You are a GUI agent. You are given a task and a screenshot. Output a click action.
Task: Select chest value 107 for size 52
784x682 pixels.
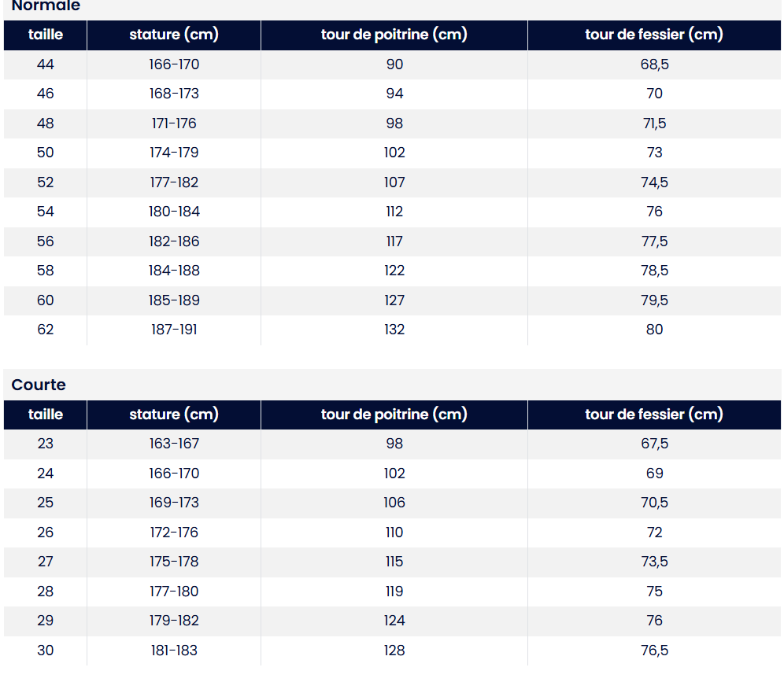[x=394, y=182]
